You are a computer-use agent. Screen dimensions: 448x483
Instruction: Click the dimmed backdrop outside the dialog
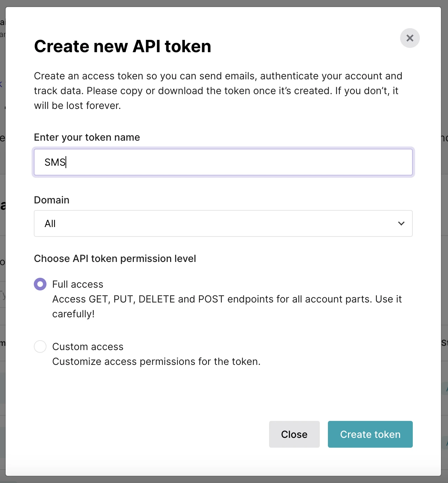(444, 247)
